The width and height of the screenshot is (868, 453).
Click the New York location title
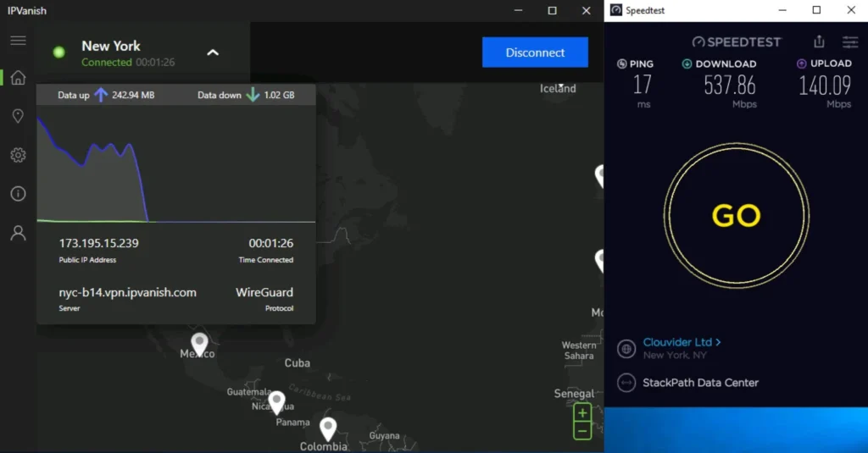tap(111, 46)
